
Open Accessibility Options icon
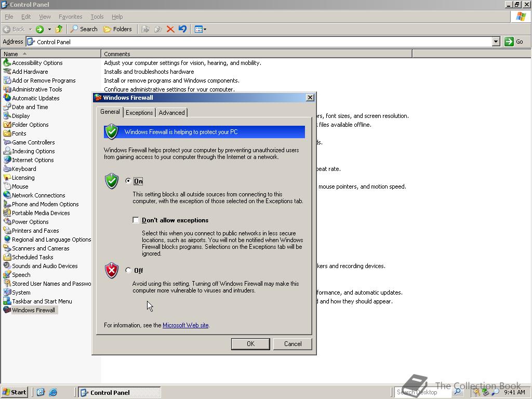point(7,63)
